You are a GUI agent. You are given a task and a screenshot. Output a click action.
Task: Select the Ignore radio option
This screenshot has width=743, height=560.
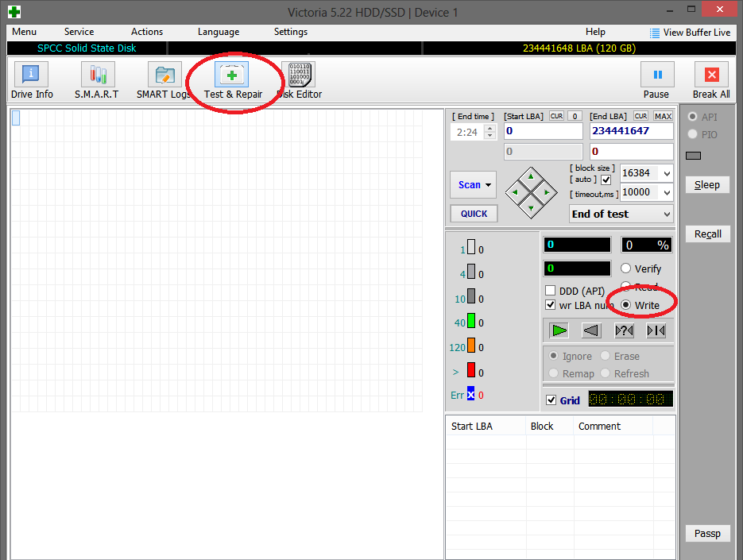[553, 356]
